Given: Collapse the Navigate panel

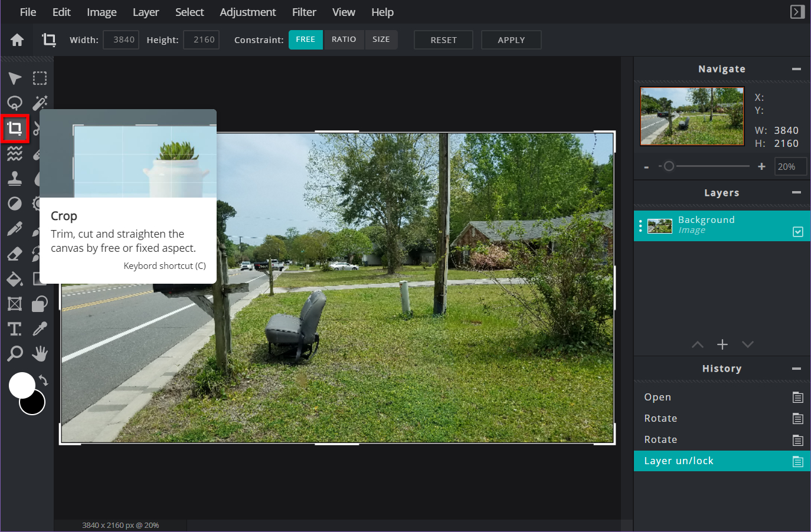Looking at the screenshot, I should point(796,69).
